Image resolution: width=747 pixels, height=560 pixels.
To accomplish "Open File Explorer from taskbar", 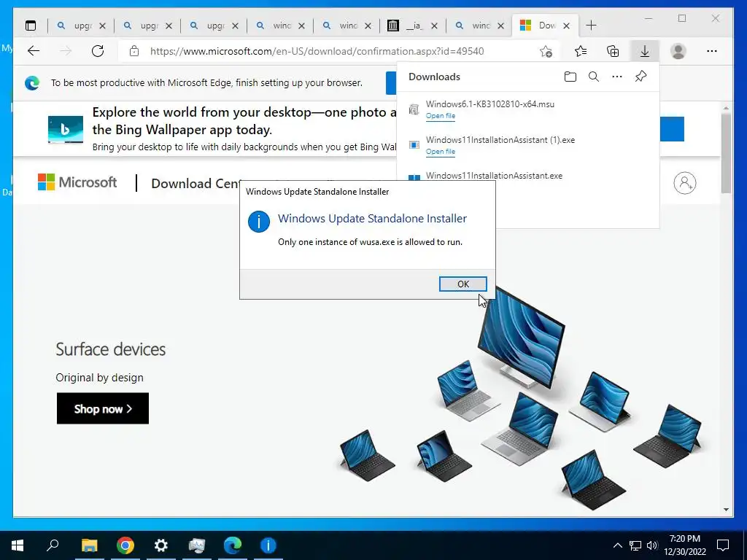I will (89, 545).
